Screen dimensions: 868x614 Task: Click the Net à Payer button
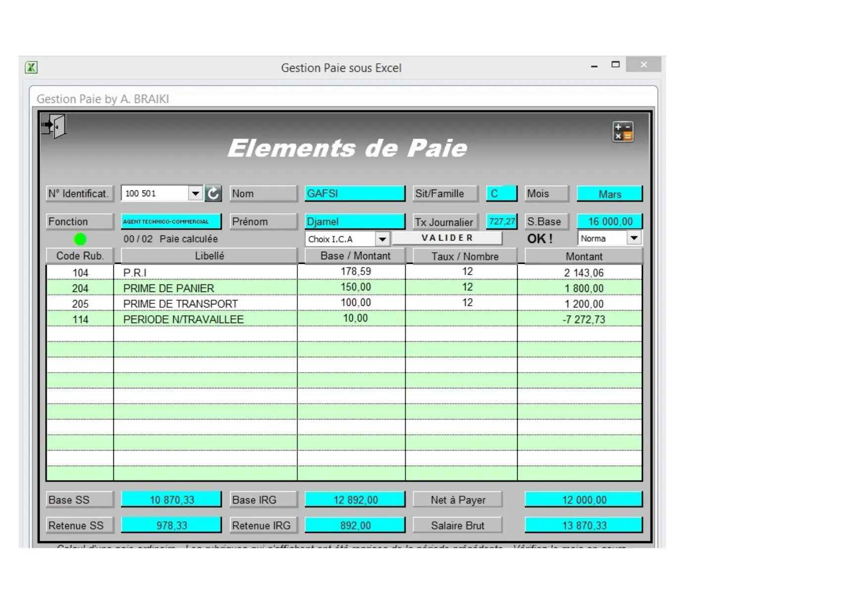click(457, 500)
